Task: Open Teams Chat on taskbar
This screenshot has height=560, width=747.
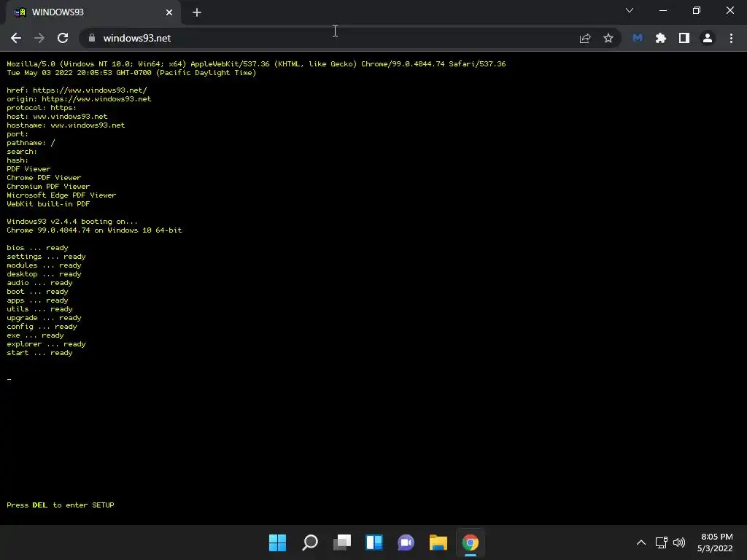Action: click(x=406, y=542)
